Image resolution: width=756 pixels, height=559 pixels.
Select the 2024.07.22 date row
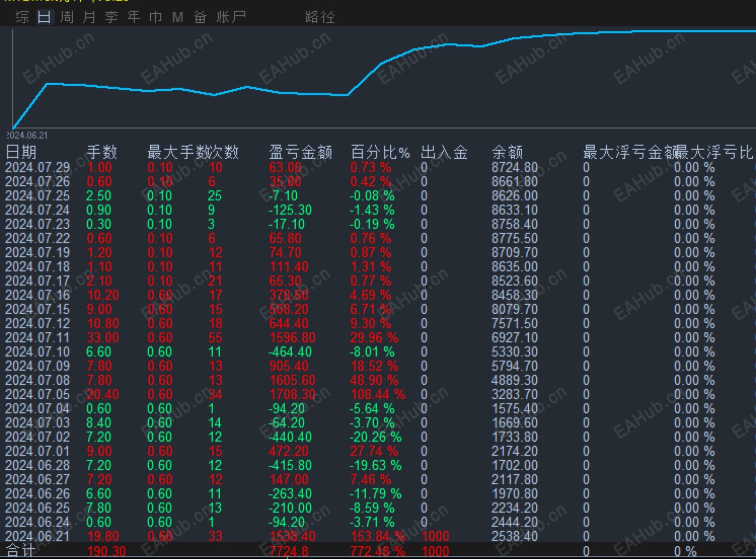(x=37, y=238)
